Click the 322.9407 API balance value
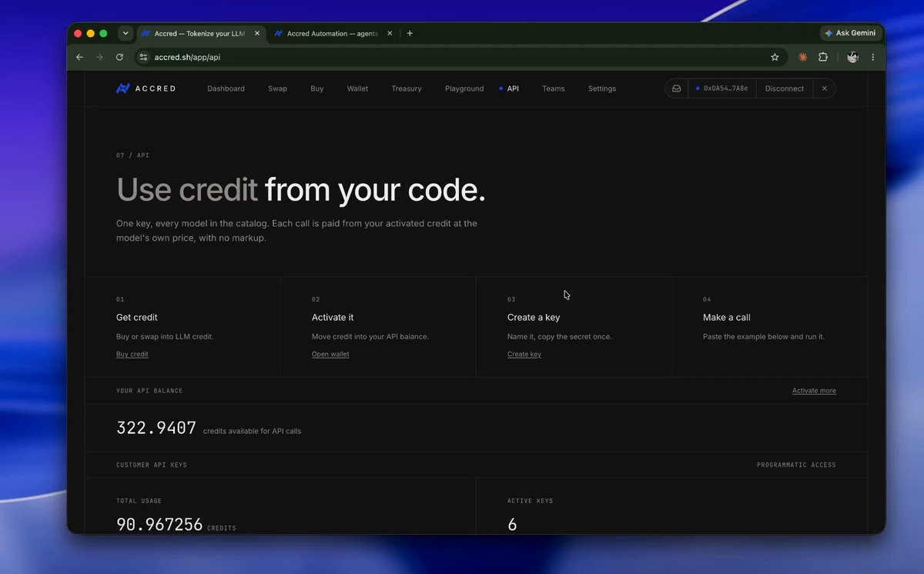Viewport: 924px width, 574px height. 156,428
